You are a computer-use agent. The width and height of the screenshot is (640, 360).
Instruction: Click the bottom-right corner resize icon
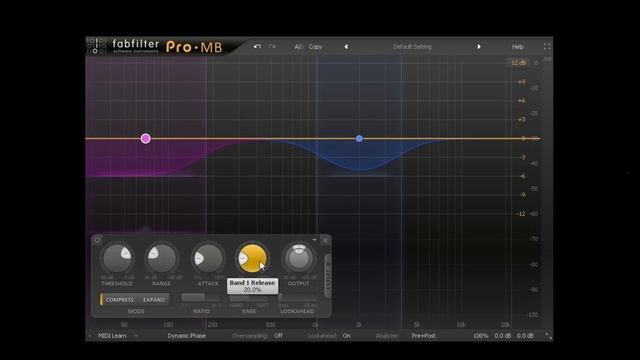coord(548,336)
